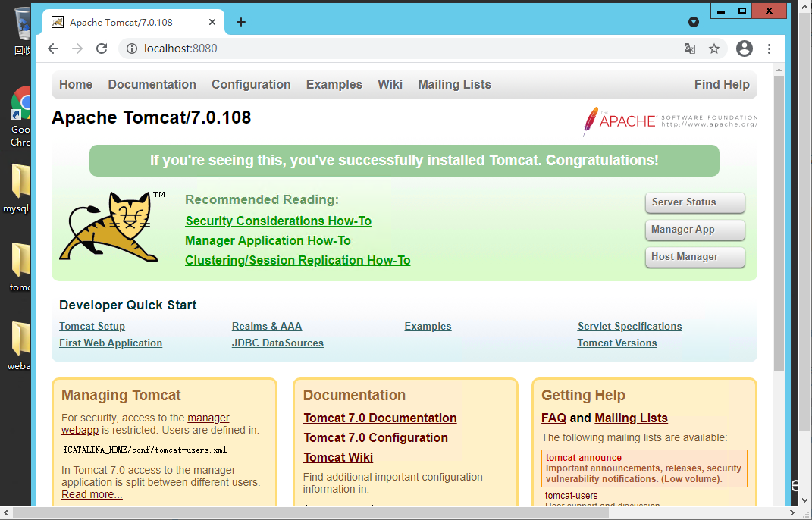The image size is (812, 520).
Task: Open Mailing Lists in navigation bar
Action: tap(454, 84)
